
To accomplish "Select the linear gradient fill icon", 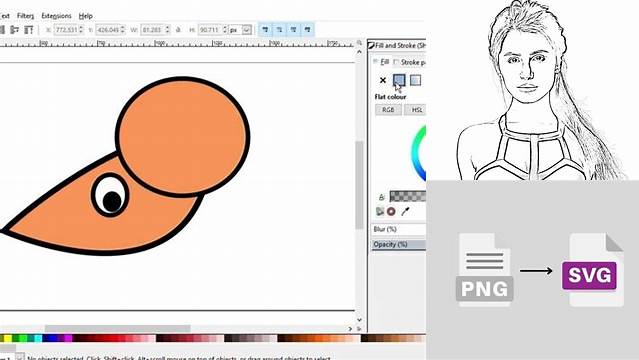I will tap(415, 80).
